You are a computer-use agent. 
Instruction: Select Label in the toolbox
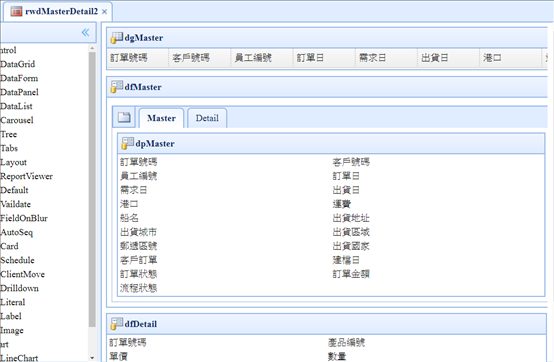(x=11, y=316)
